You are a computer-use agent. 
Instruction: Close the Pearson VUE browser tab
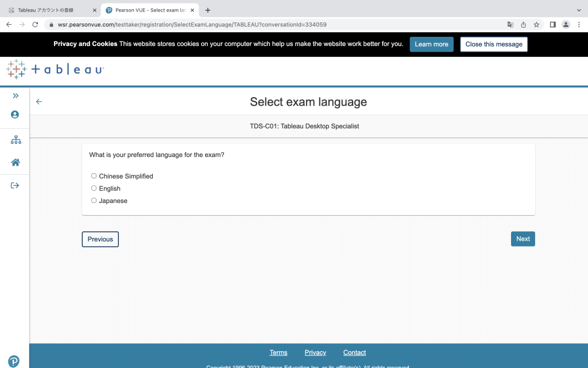(192, 10)
